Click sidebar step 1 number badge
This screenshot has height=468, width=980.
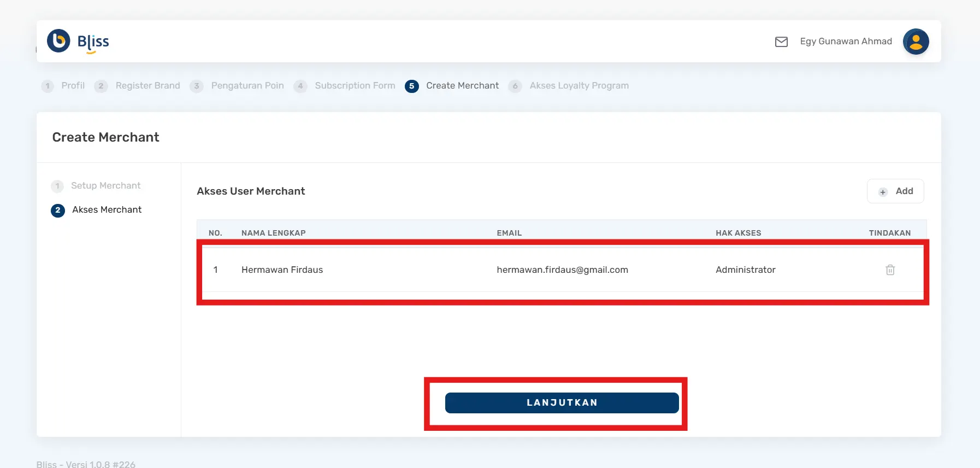point(57,186)
